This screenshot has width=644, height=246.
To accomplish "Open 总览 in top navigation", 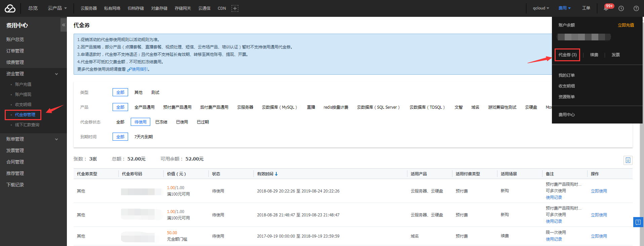I will (x=33, y=8).
